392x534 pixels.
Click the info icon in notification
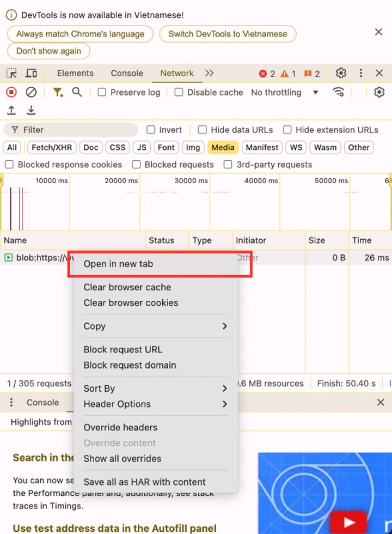click(11, 15)
